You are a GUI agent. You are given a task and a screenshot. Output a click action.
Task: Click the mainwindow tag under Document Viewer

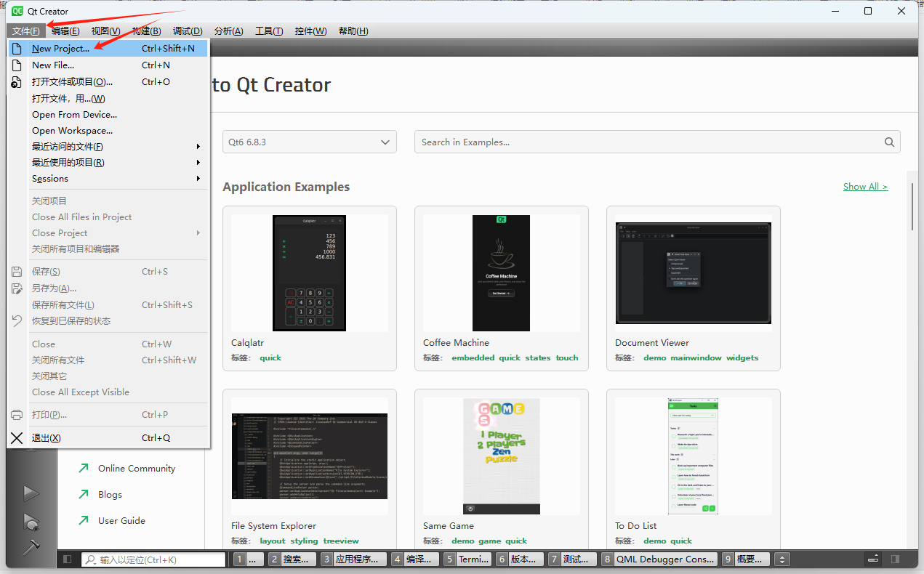tap(696, 357)
